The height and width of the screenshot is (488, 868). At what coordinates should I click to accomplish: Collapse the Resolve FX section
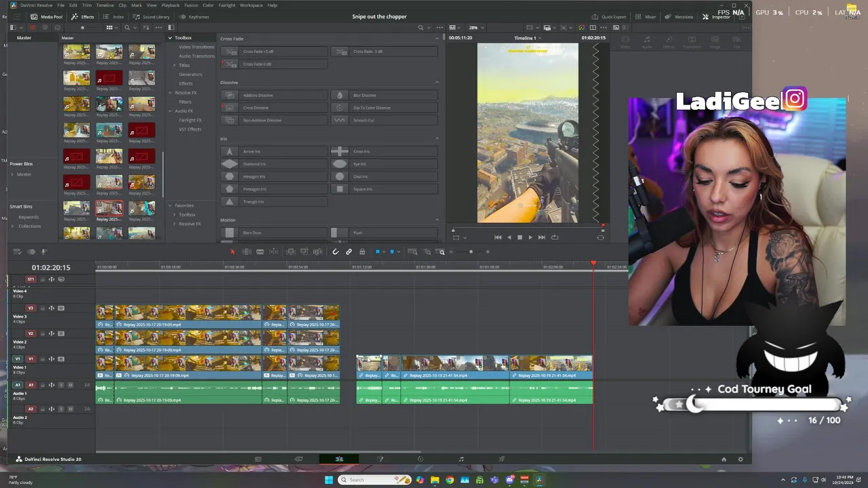[x=170, y=92]
